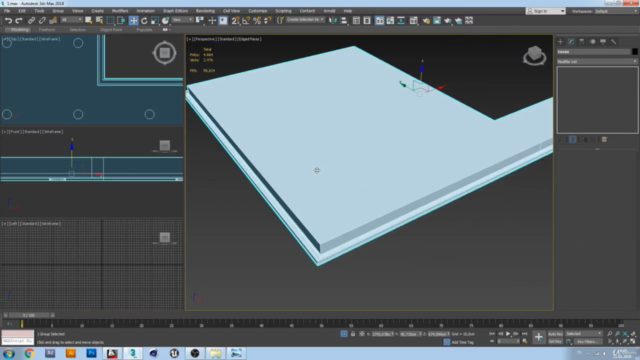Activate the Select and Link tool
Screen dimensions: 640x360
[31, 20]
